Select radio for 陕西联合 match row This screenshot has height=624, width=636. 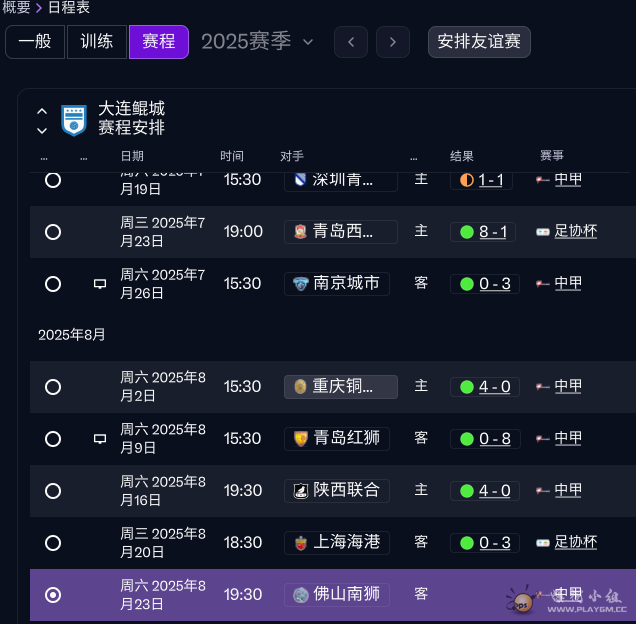53,491
